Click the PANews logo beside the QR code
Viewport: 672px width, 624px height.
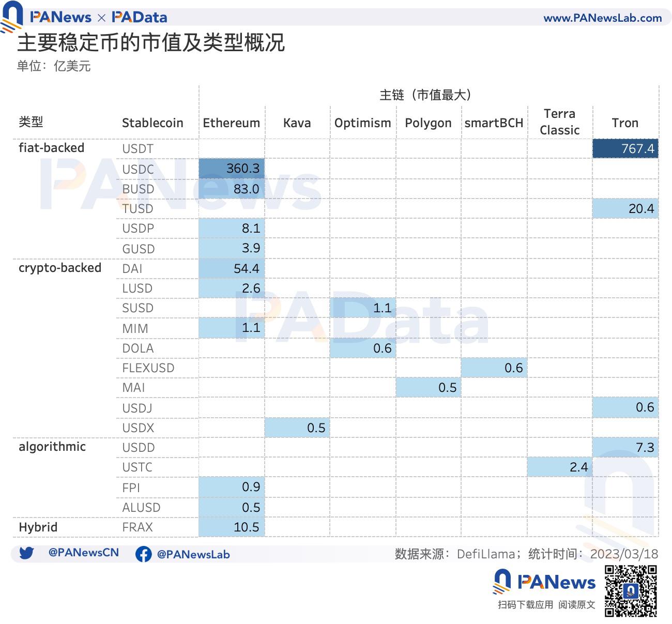[x=545, y=583]
